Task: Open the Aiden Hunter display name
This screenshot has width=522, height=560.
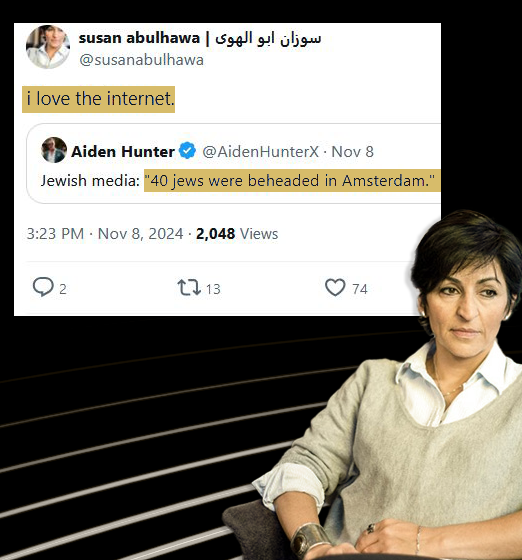Action: tap(123, 151)
